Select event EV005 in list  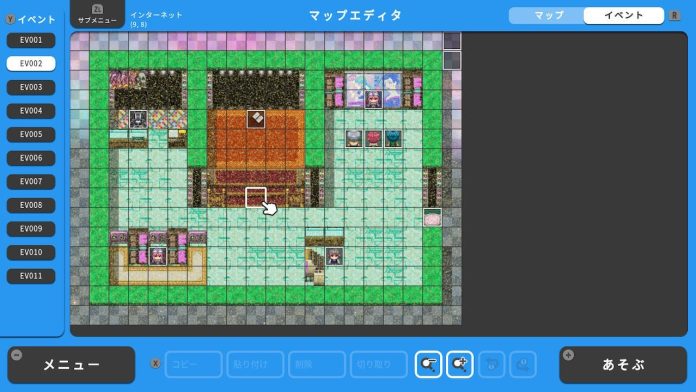pos(31,134)
